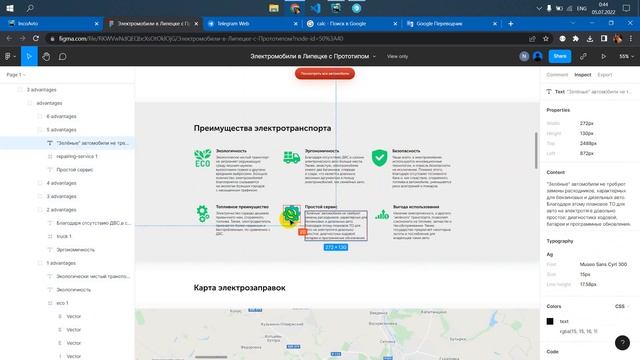Open the 55% zoom dropdown
This screenshot has width=640, height=360.
pos(626,56)
